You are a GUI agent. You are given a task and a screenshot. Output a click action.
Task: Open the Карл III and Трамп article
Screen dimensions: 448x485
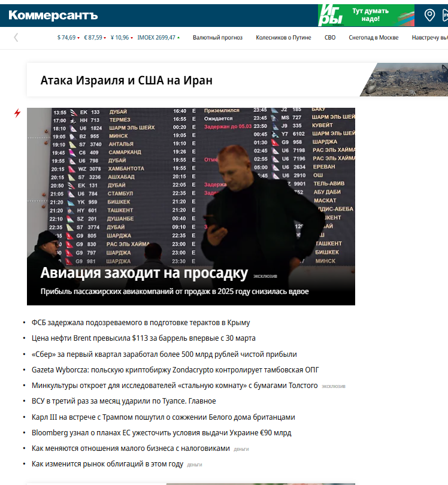tap(163, 417)
